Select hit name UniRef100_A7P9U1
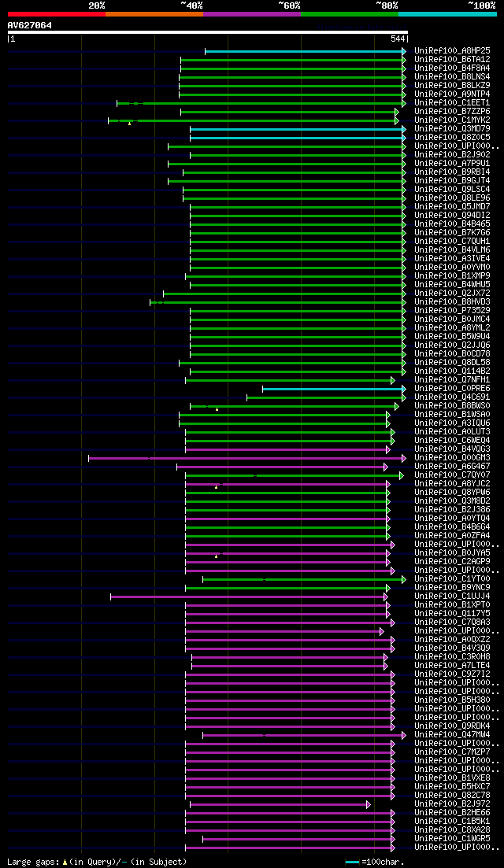This screenshot has width=504, height=868. (452, 164)
